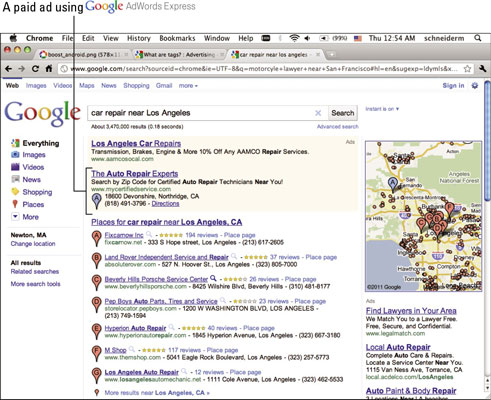Click the browser forward arrow
The height and width of the screenshot is (400, 491).
click(x=22, y=69)
